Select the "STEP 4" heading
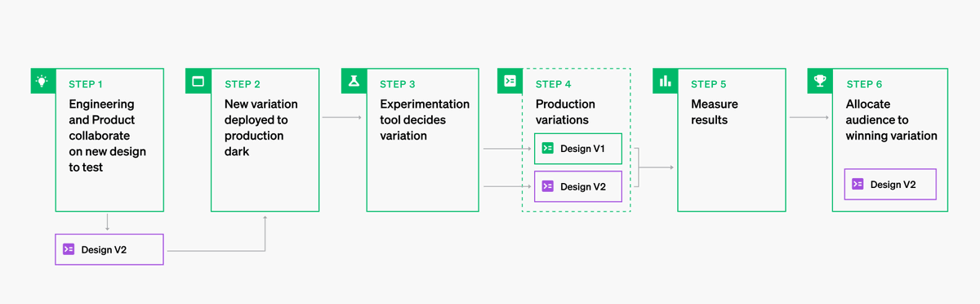 554,84
